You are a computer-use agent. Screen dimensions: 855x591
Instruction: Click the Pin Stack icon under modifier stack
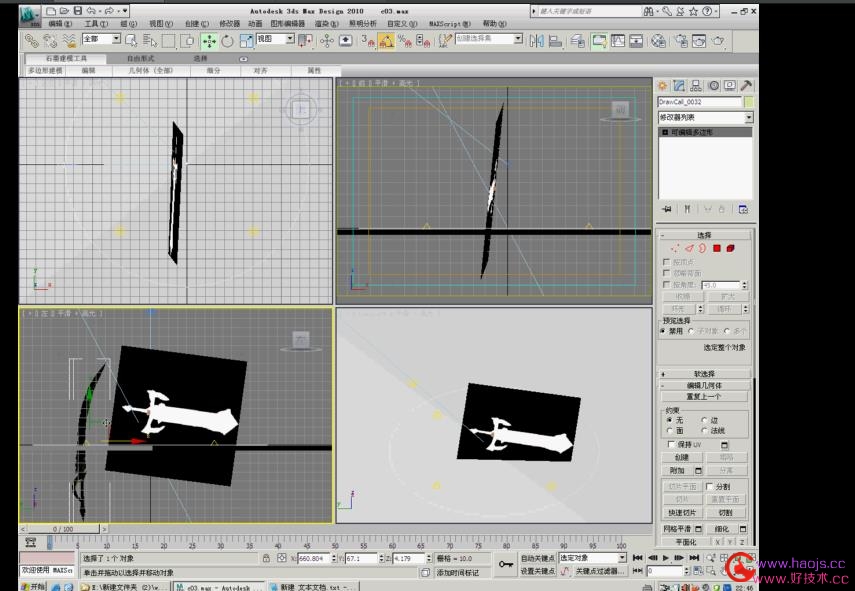coord(667,209)
